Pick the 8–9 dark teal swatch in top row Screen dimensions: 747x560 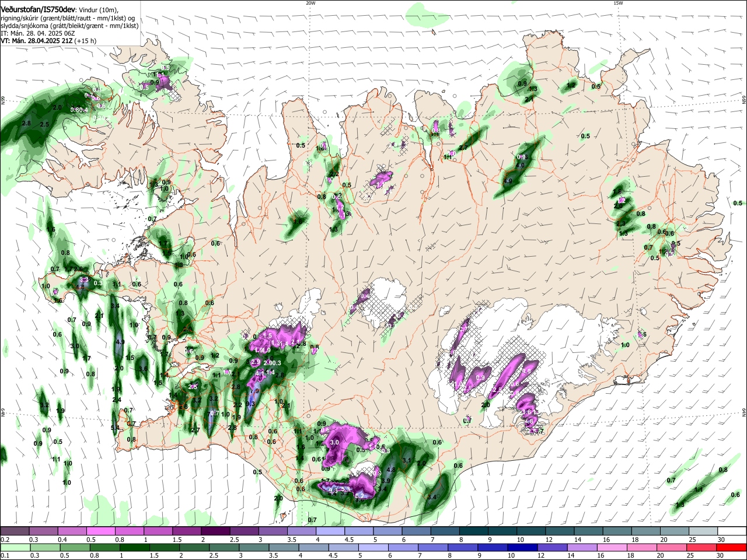[x=473, y=531]
